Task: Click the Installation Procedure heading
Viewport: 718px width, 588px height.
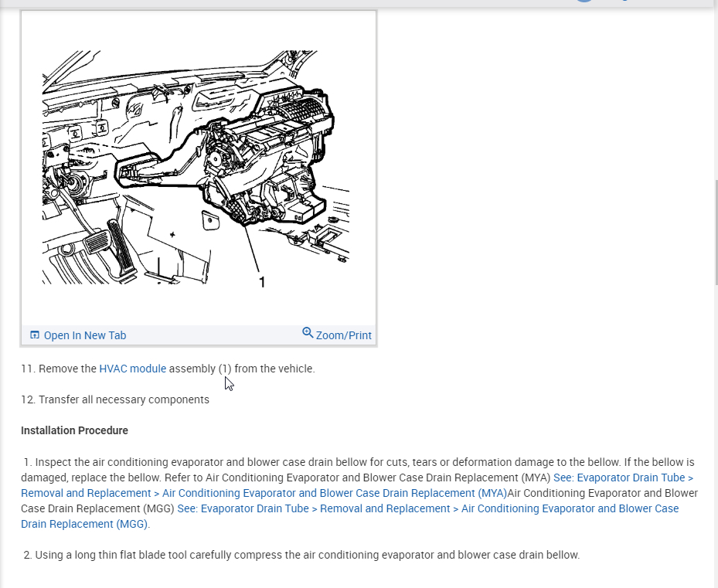Action: tap(75, 430)
